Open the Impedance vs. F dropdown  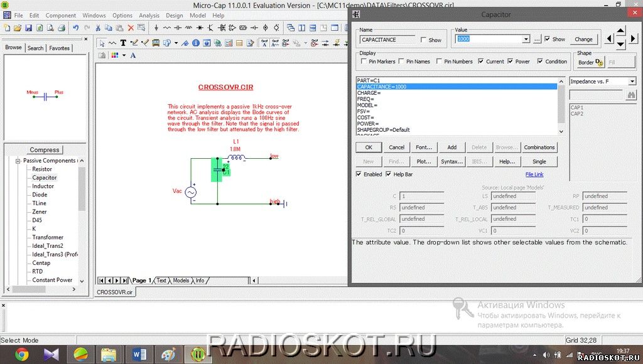coord(632,82)
